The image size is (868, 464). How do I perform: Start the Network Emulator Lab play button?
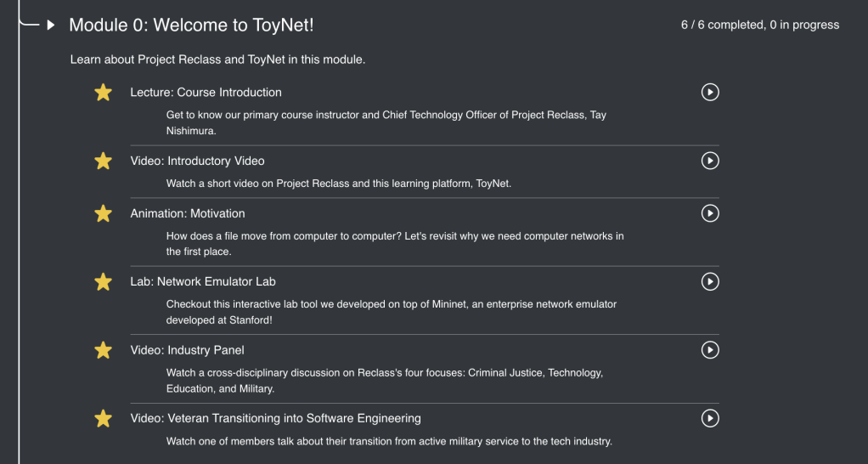point(710,281)
